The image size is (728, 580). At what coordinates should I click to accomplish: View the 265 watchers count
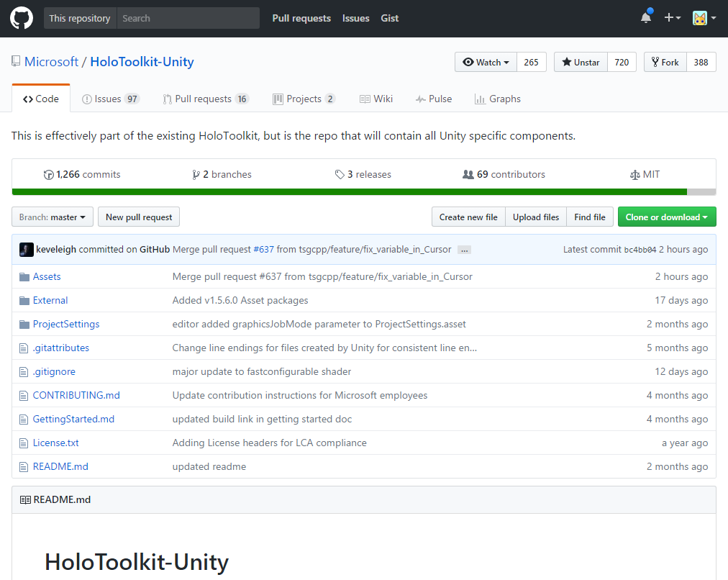[x=531, y=62]
